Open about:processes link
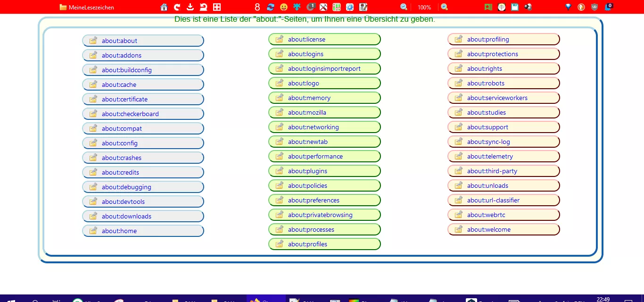This screenshot has width=644, height=302. tap(324, 229)
